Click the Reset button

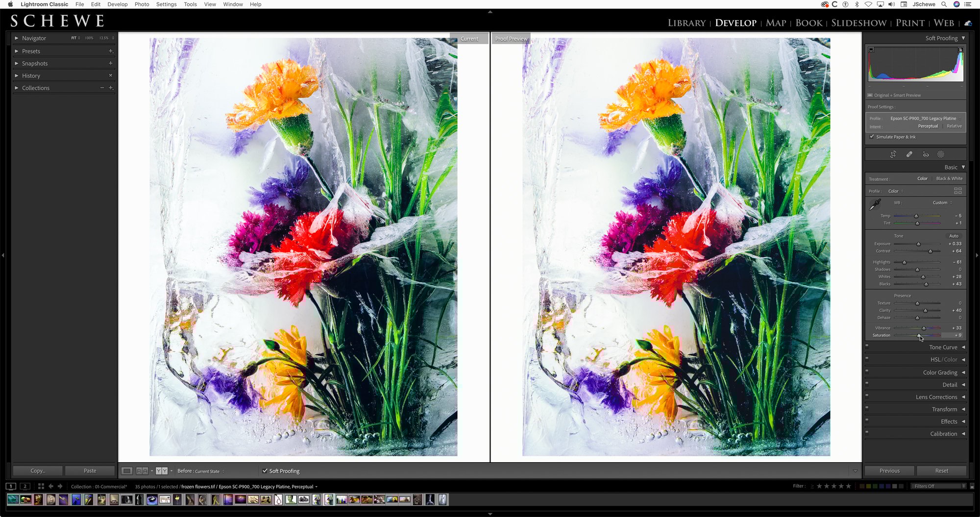(x=941, y=471)
